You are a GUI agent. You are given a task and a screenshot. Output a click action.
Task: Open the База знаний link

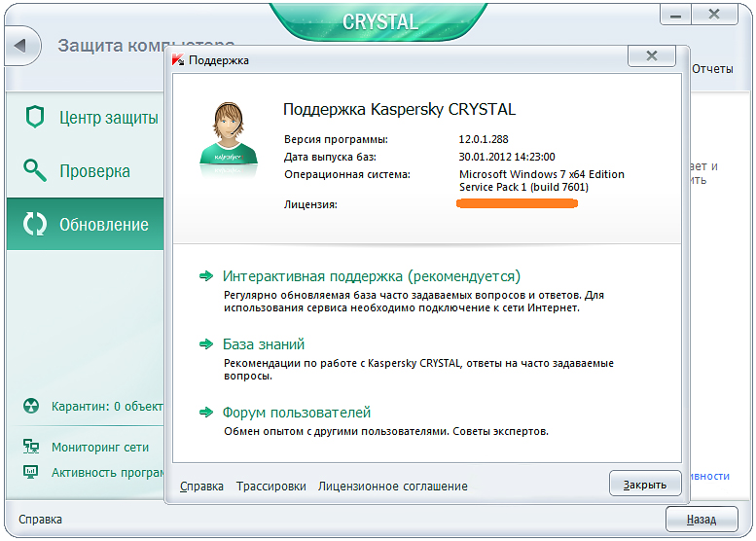click(x=264, y=344)
